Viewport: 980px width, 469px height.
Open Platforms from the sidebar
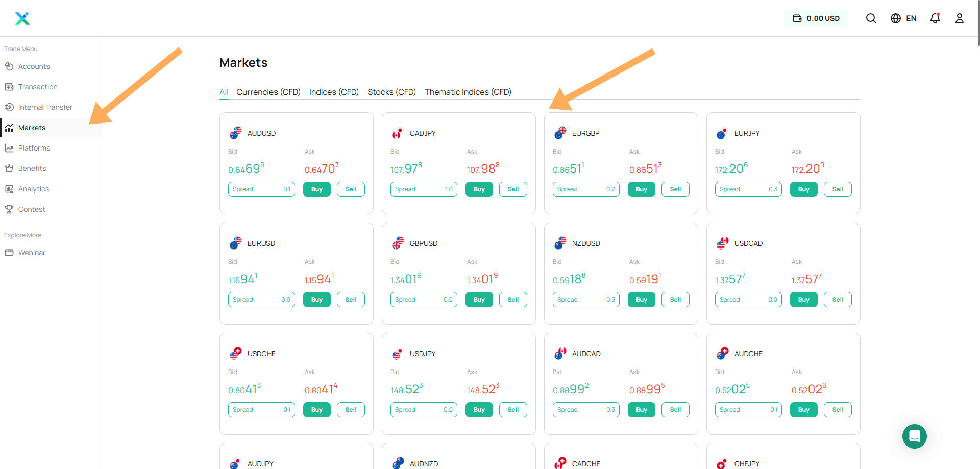[x=34, y=147]
